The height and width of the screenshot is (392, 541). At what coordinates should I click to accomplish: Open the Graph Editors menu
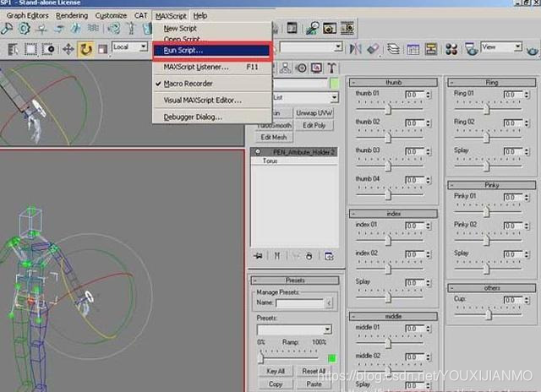click(x=28, y=15)
